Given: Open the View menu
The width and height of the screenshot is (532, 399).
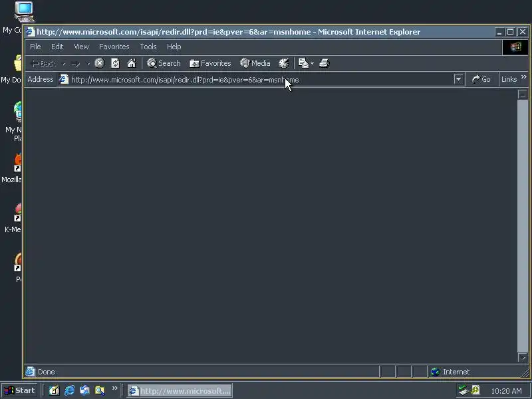Looking at the screenshot, I should 81,47.
